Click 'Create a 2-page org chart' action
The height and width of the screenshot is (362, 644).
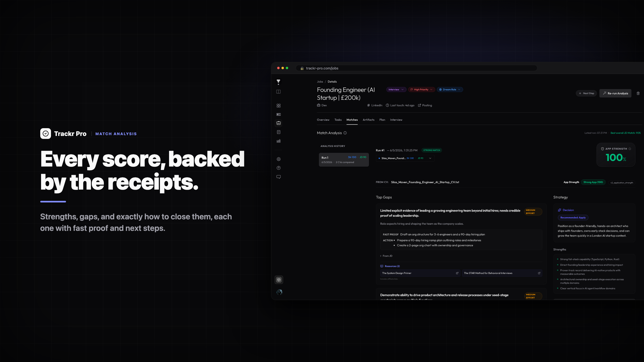pyautogui.click(x=435, y=246)
